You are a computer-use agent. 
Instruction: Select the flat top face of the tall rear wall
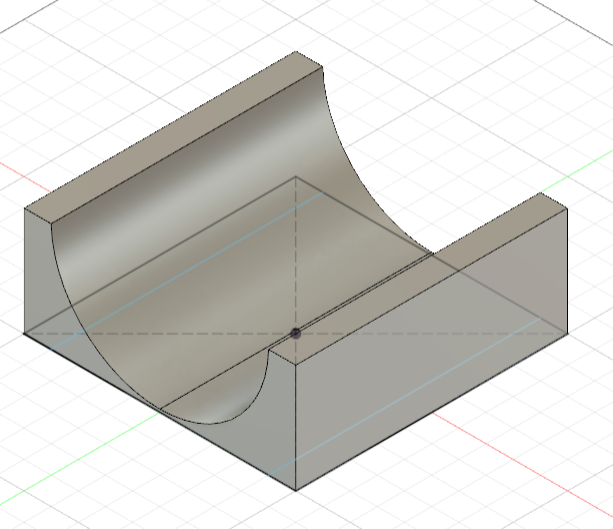[174, 138]
